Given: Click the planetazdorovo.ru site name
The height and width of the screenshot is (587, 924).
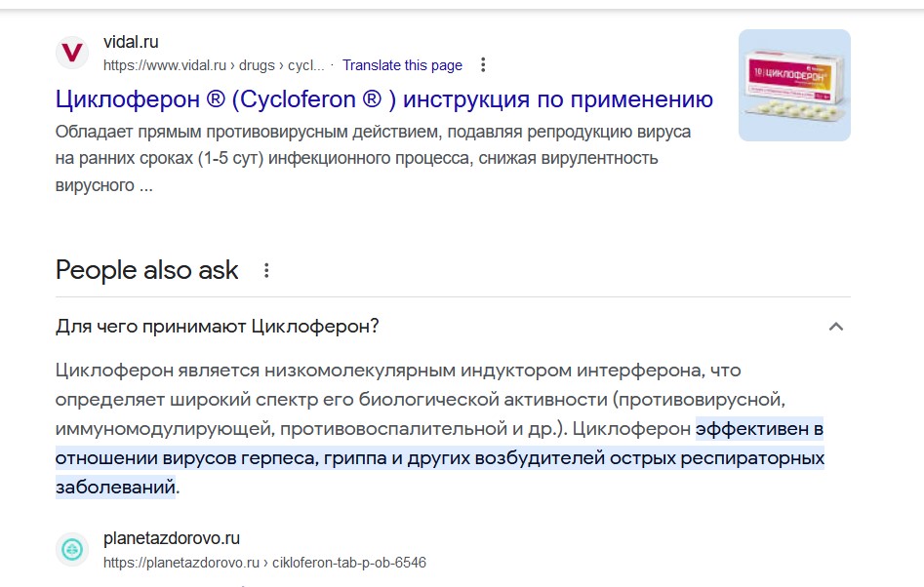Looking at the screenshot, I should pyautogui.click(x=172, y=538).
